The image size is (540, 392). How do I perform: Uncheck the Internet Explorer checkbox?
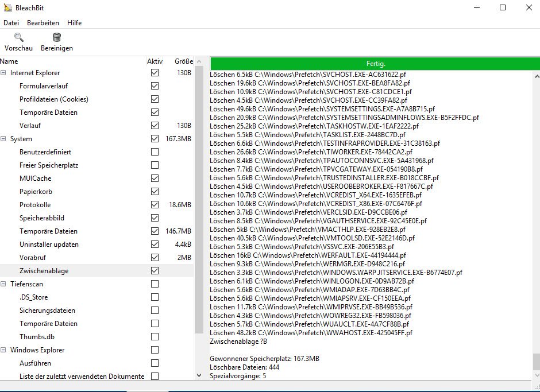tap(155, 73)
